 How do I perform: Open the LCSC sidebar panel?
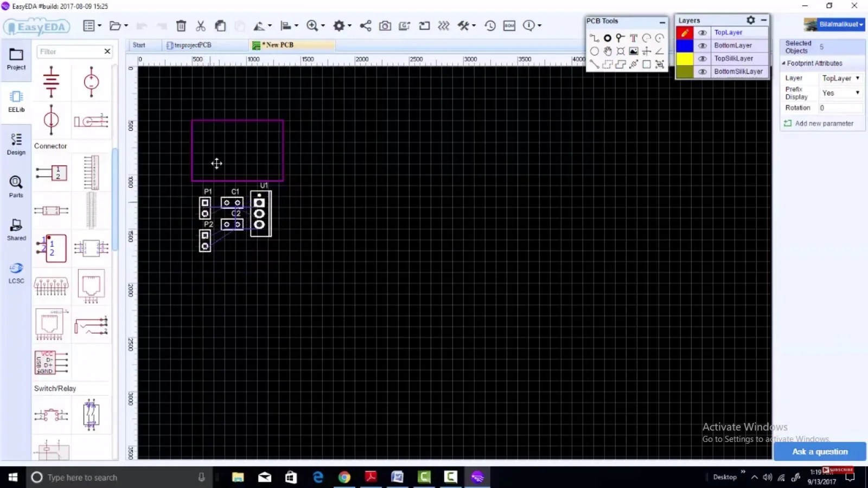click(16, 273)
